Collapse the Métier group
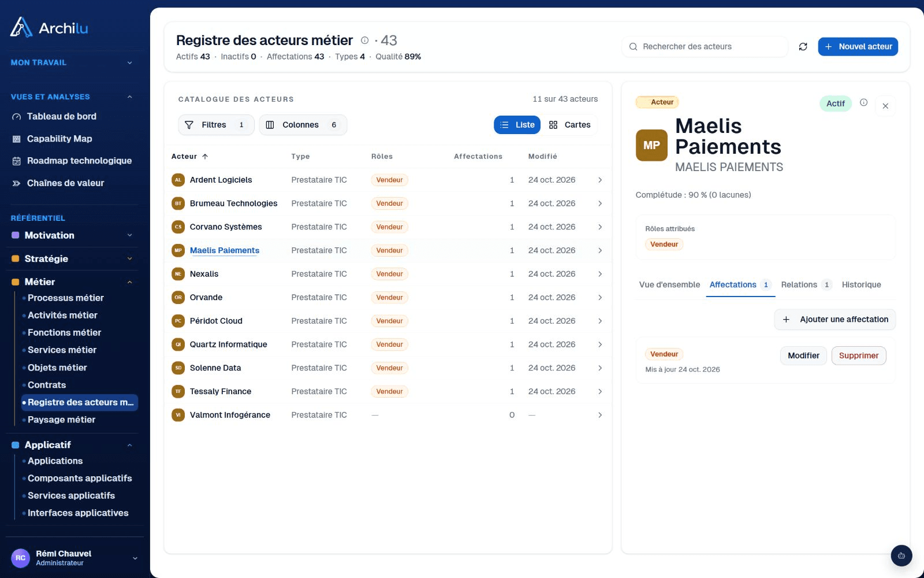The image size is (924, 578). point(72,282)
